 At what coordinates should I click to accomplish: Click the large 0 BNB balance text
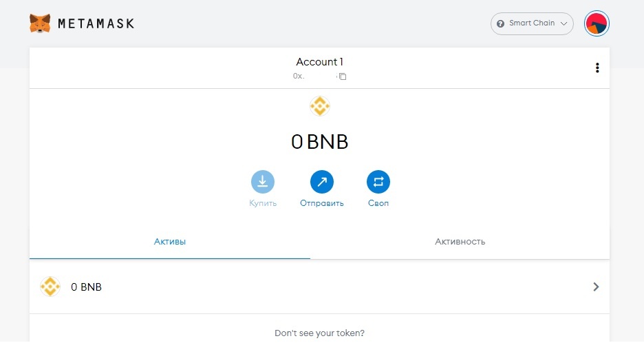(x=319, y=142)
